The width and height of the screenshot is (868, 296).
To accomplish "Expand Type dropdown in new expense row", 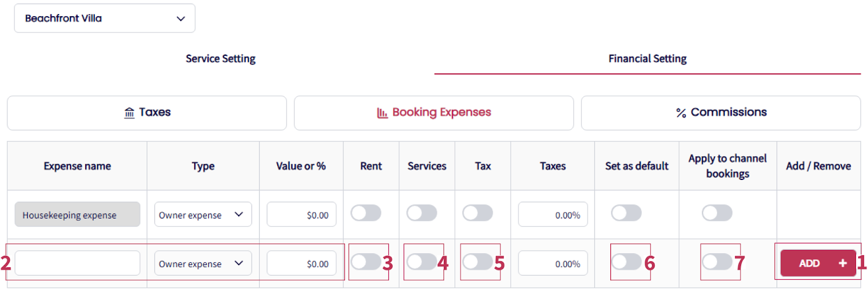I will pyautogui.click(x=202, y=263).
